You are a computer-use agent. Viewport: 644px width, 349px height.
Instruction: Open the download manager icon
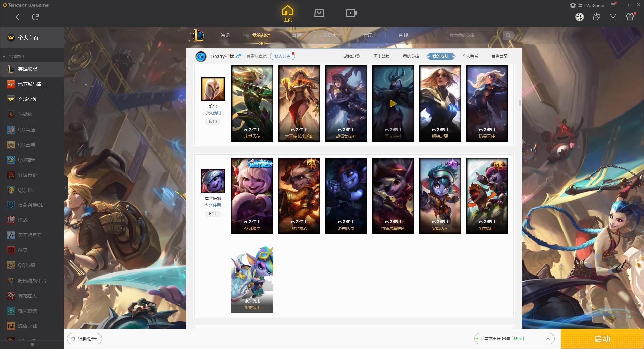(x=613, y=17)
